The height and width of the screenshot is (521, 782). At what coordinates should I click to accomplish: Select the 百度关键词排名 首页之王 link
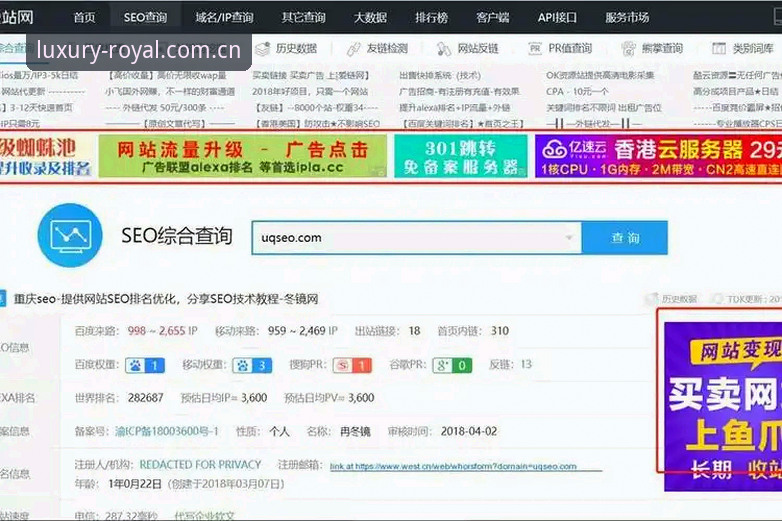462,124
